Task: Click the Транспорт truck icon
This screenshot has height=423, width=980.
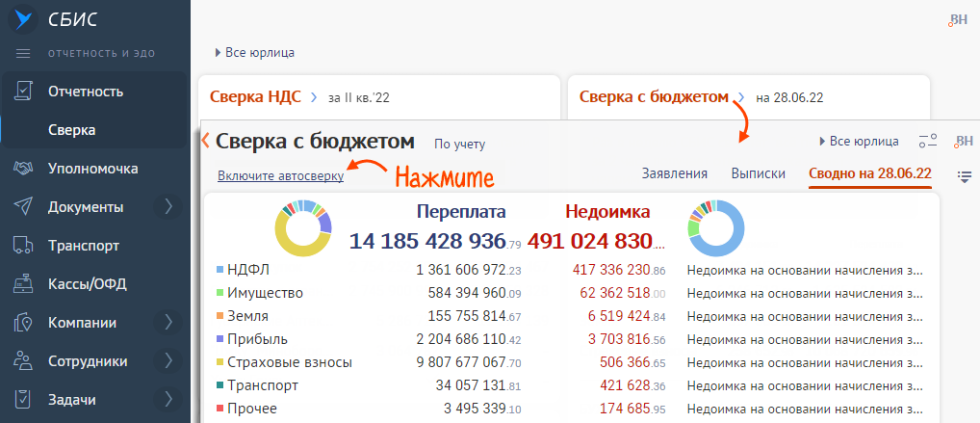Action: pyautogui.click(x=24, y=246)
